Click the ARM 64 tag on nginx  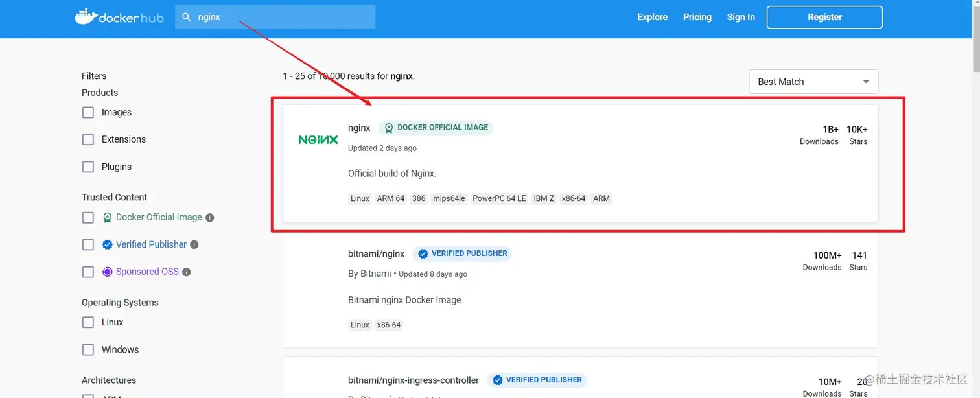pyautogui.click(x=391, y=198)
